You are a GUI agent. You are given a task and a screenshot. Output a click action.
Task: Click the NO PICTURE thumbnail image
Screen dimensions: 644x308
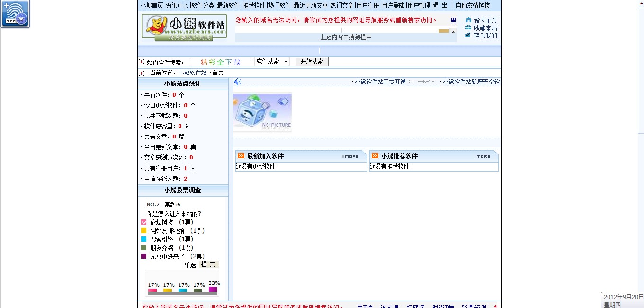262,112
